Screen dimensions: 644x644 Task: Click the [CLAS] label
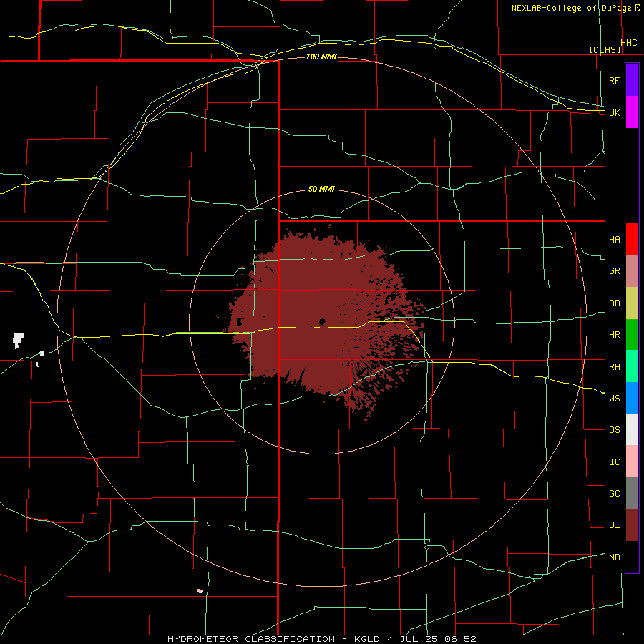click(x=605, y=50)
